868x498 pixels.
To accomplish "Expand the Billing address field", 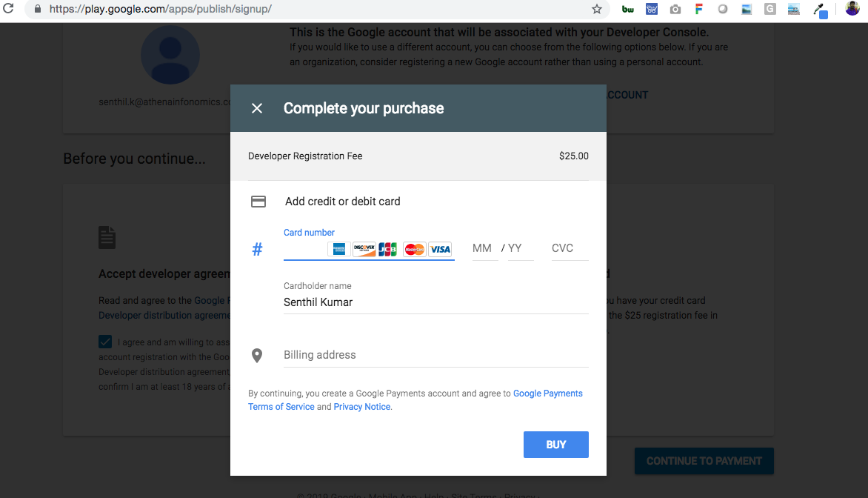I will click(435, 355).
